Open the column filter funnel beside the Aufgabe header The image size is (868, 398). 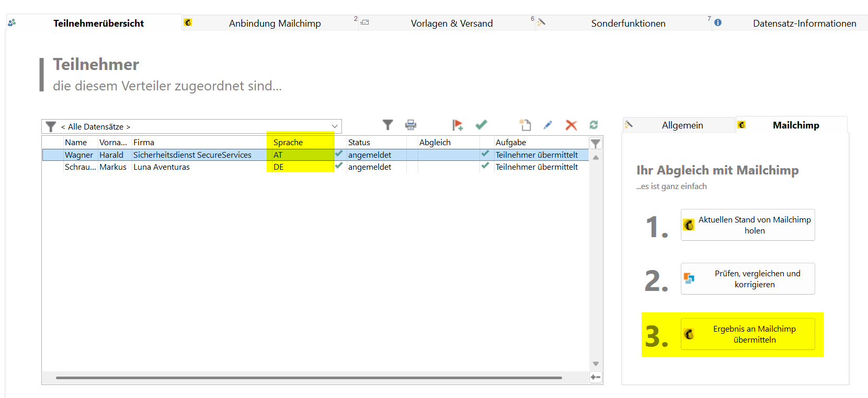596,144
